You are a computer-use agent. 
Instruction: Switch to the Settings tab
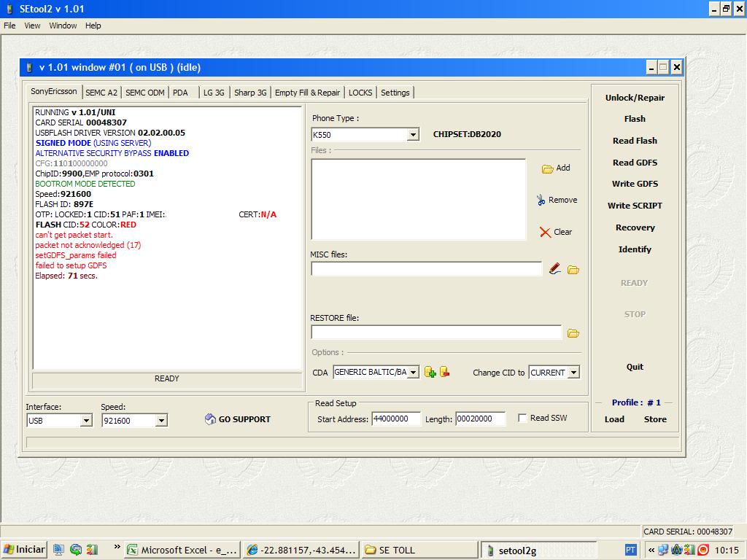[x=395, y=93]
